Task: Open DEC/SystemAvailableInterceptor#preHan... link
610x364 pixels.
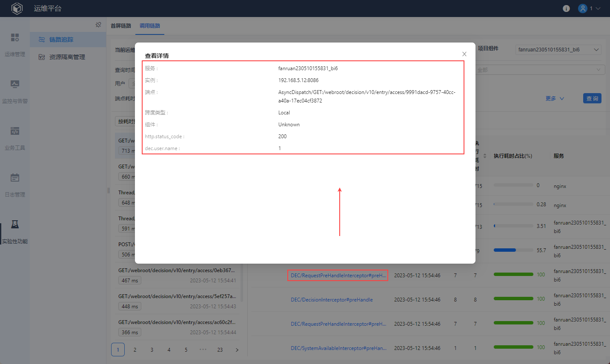Action: pos(338,348)
